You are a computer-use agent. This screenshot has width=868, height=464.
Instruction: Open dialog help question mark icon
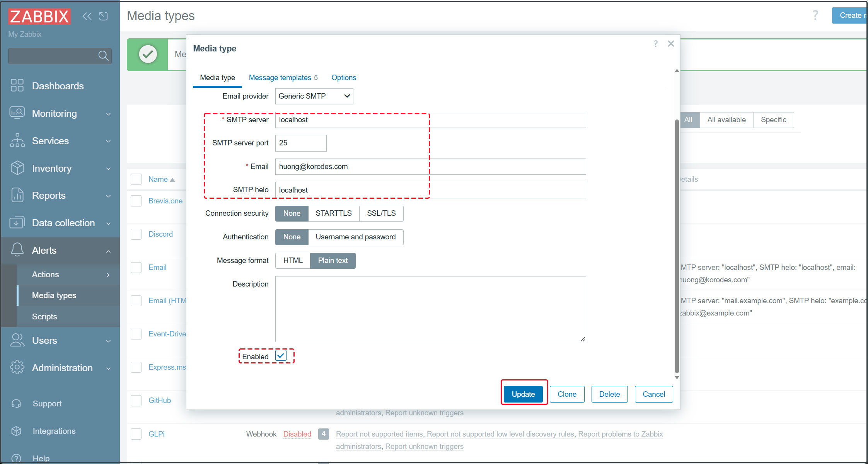click(x=655, y=44)
